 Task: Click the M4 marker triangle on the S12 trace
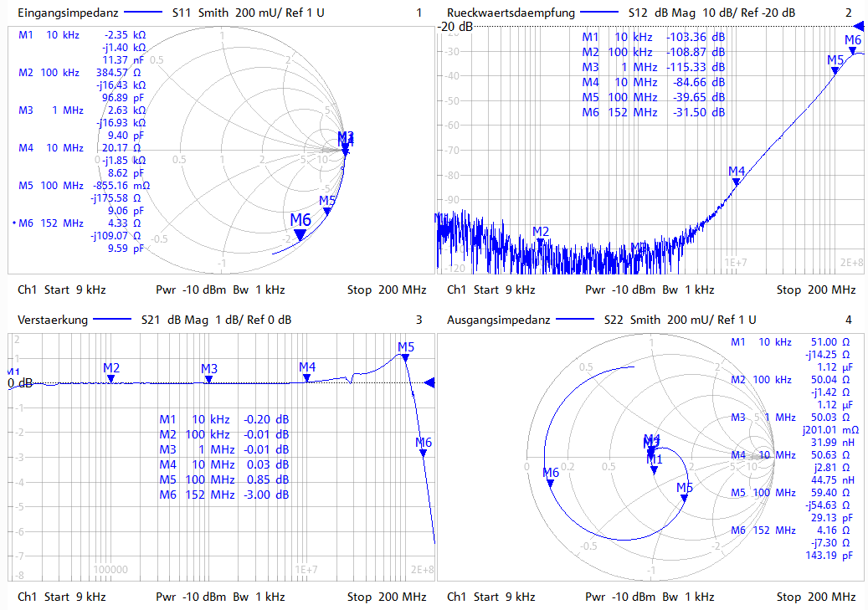(737, 182)
